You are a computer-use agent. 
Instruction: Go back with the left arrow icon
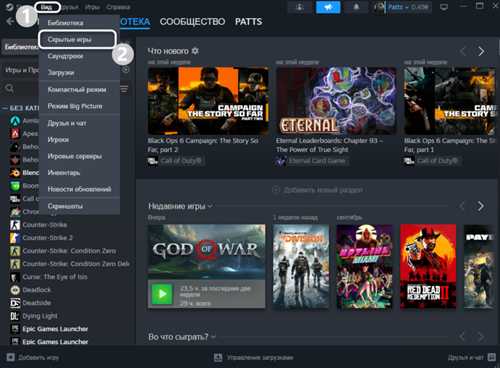tap(10, 22)
